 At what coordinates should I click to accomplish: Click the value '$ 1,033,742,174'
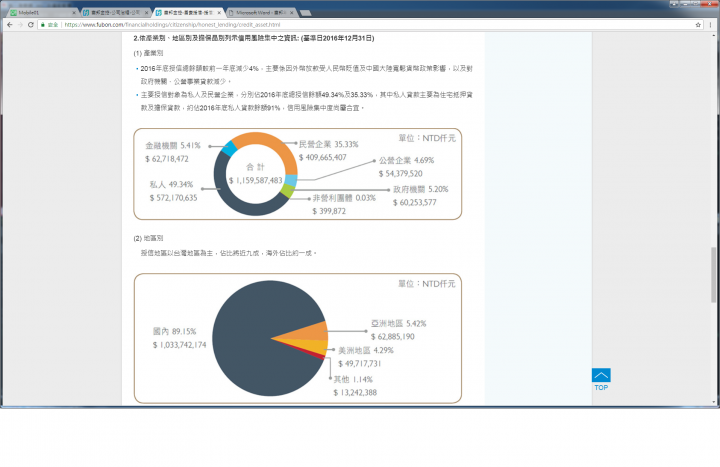click(180, 345)
